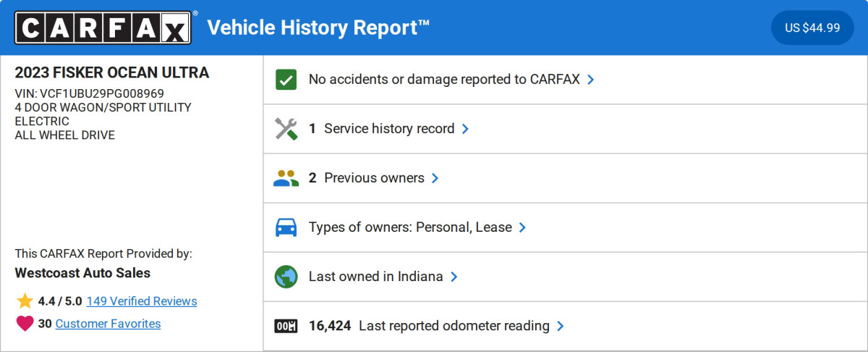
Task: Click the gold star rating icon
Action: tap(25, 301)
